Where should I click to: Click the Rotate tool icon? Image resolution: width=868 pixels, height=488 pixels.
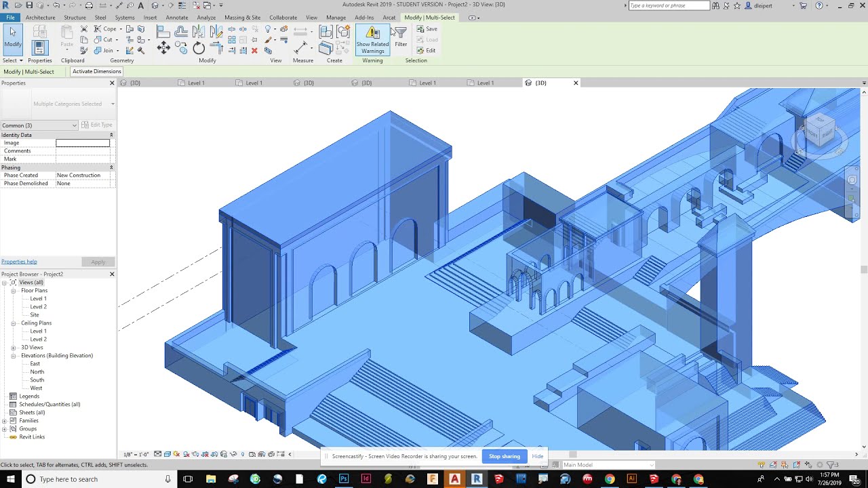[x=199, y=47]
